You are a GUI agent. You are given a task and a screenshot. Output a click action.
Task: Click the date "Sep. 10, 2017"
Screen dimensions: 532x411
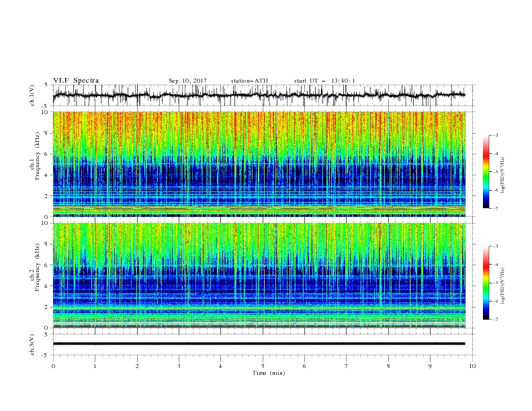(187, 81)
